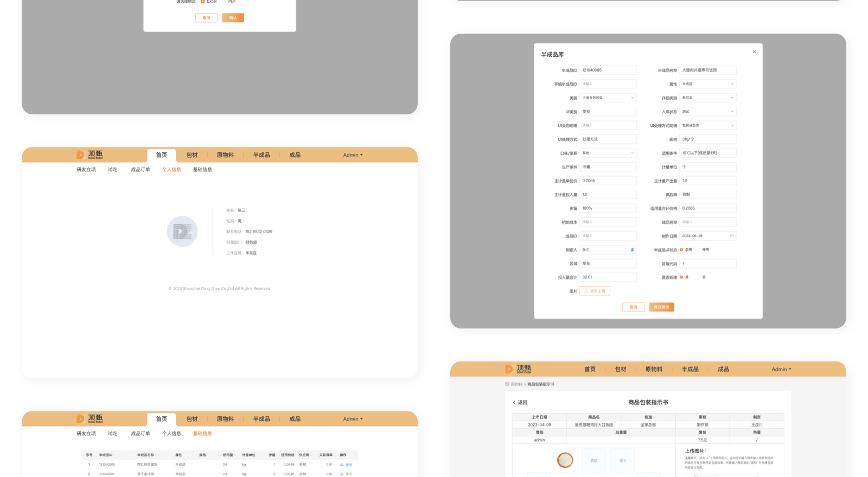
Task: Select the 停用 radio for 半成品UI状态
Action: tap(699, 250)
